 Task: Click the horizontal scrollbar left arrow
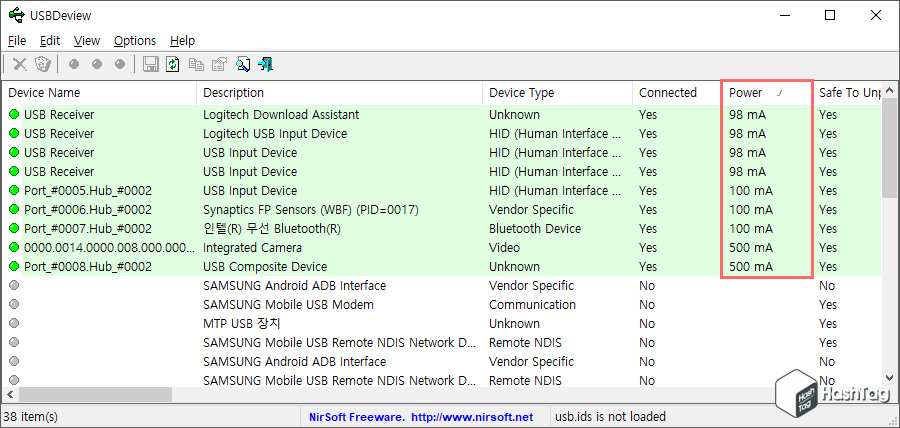(x=10, y=394)
